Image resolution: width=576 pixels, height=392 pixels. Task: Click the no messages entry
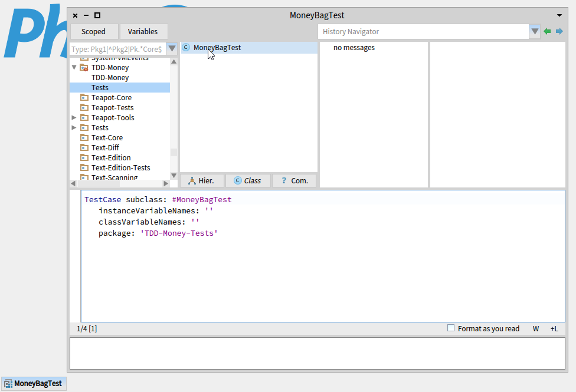coord(354,47)
